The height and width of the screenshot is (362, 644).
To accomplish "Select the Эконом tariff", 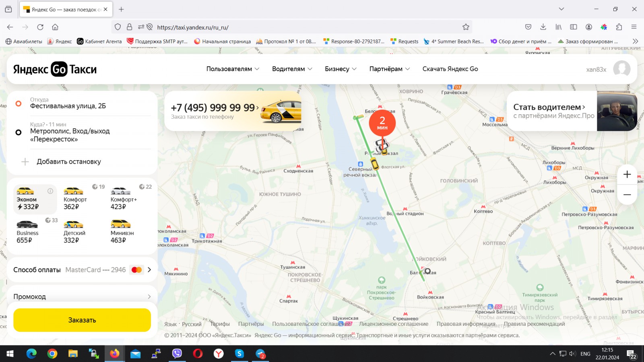I will click(35, 199).
